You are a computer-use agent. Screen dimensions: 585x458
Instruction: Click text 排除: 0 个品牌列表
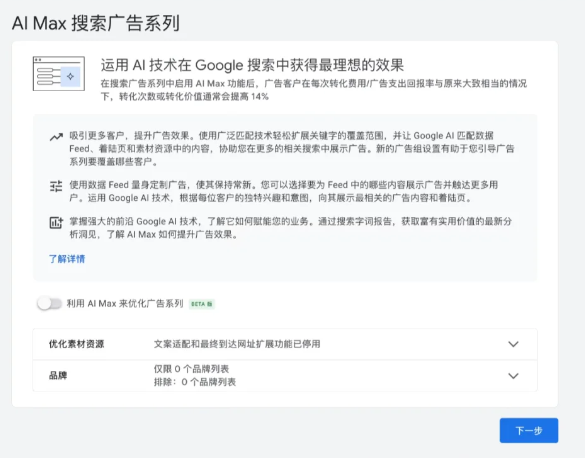point(195,382)
